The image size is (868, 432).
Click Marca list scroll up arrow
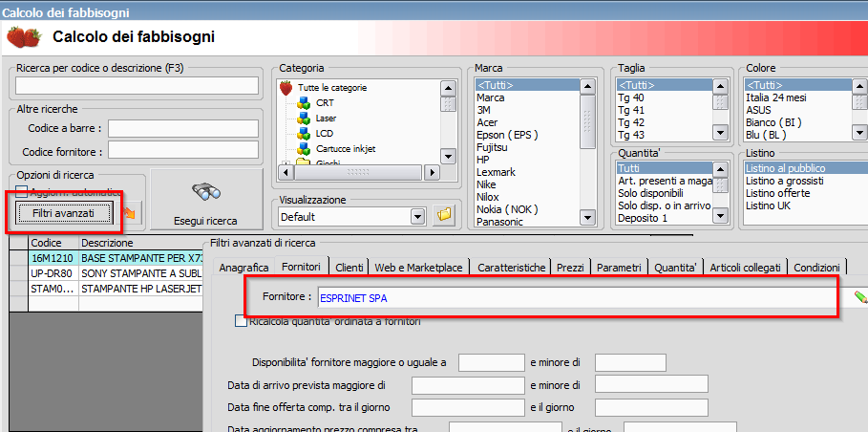pos(587,86)
